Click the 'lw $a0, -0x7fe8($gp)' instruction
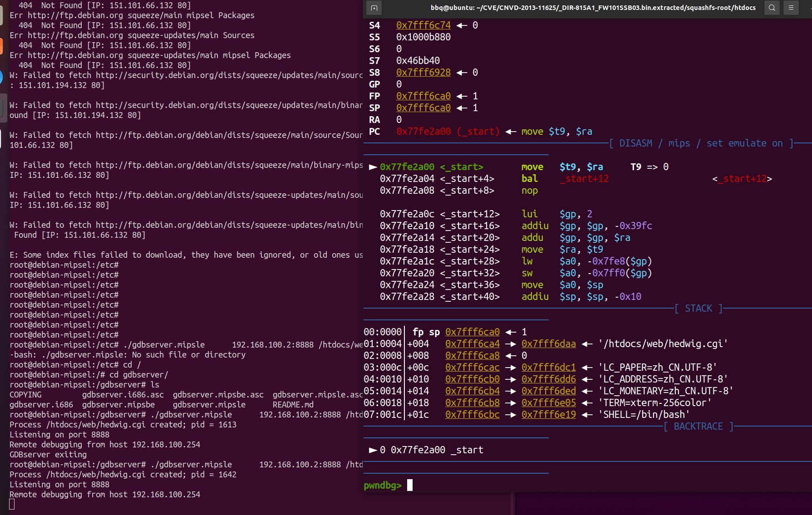Screen dimensions: 812x515 (x=587, y=261)
